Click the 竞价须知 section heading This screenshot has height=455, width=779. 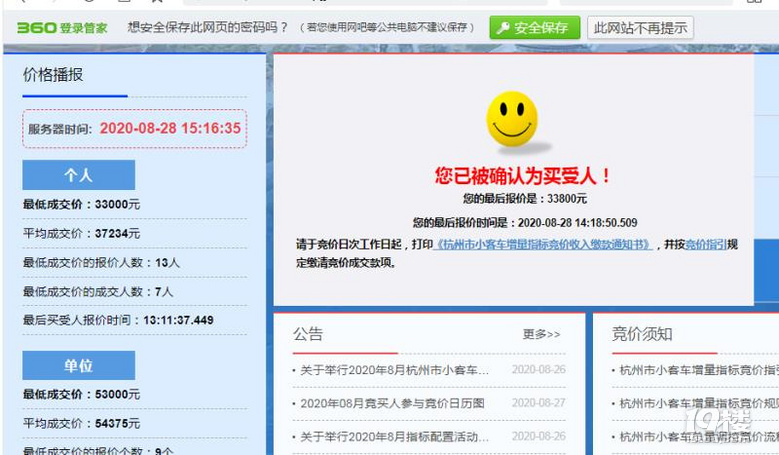pyautogui.click(x=642, y=334)
